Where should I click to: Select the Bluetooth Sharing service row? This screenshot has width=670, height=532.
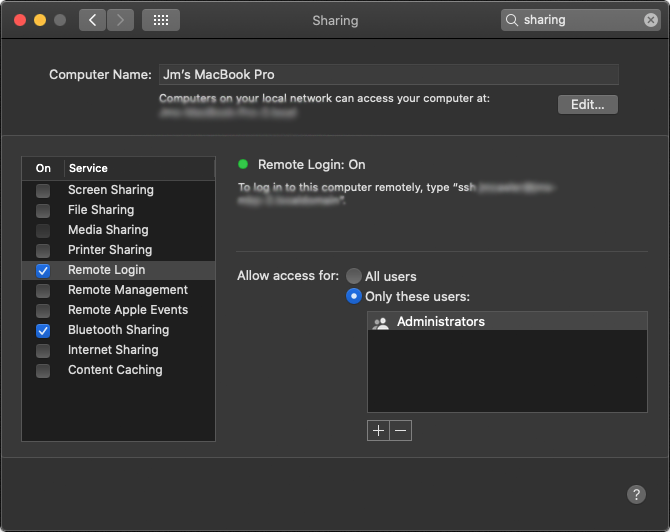point(118,331)
